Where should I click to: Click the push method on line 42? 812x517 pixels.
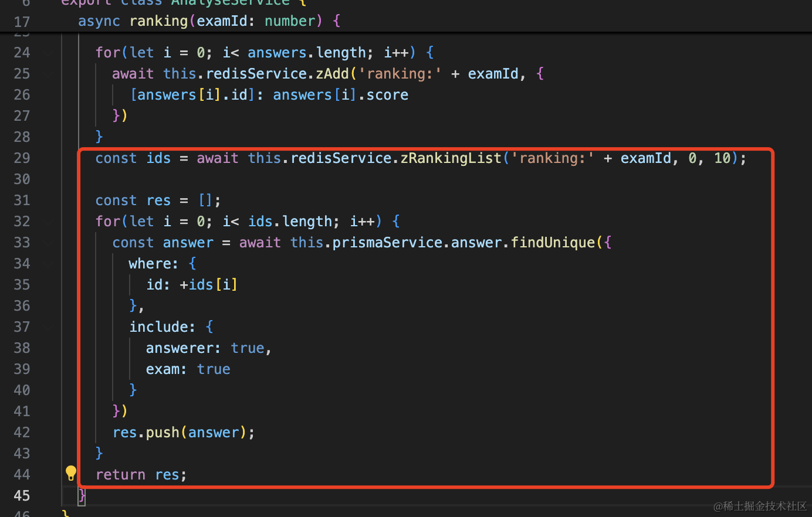[163, 433]
